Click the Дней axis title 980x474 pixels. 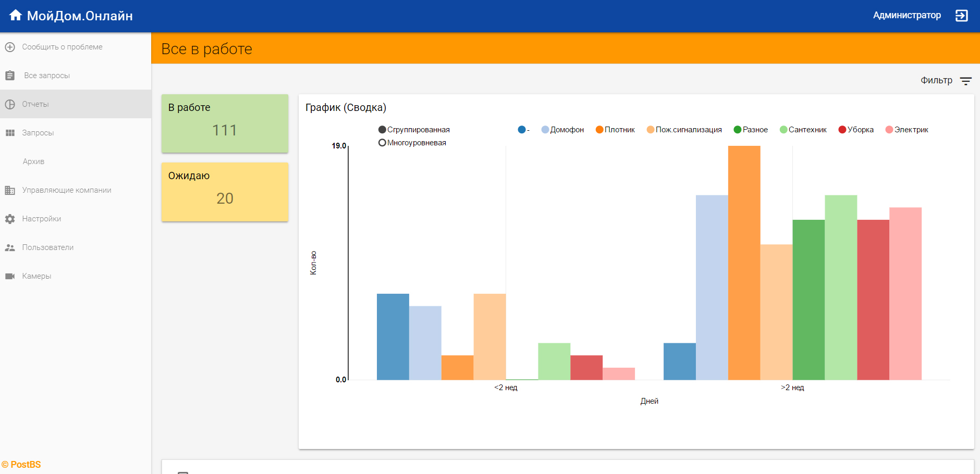650,401
